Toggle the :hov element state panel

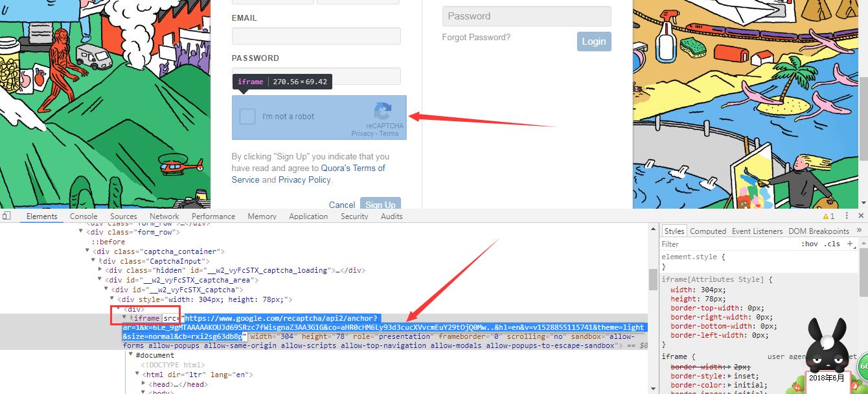pyautogui.click(x=810, y=244)
